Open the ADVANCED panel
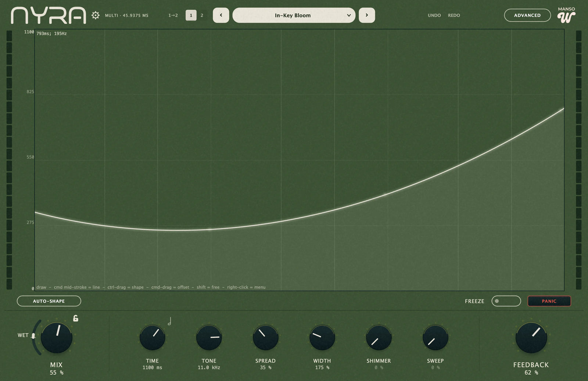 (527, 15)
